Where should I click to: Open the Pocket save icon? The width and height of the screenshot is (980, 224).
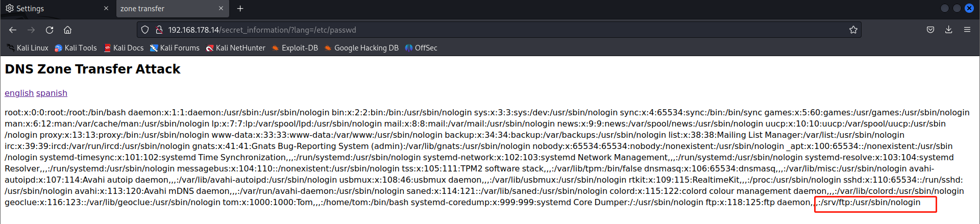(x=930, y=30)
